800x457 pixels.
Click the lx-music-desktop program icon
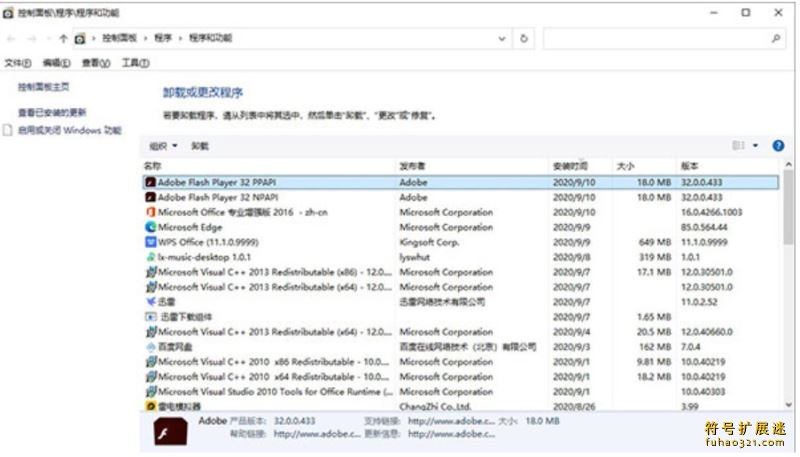coord(150,257)
